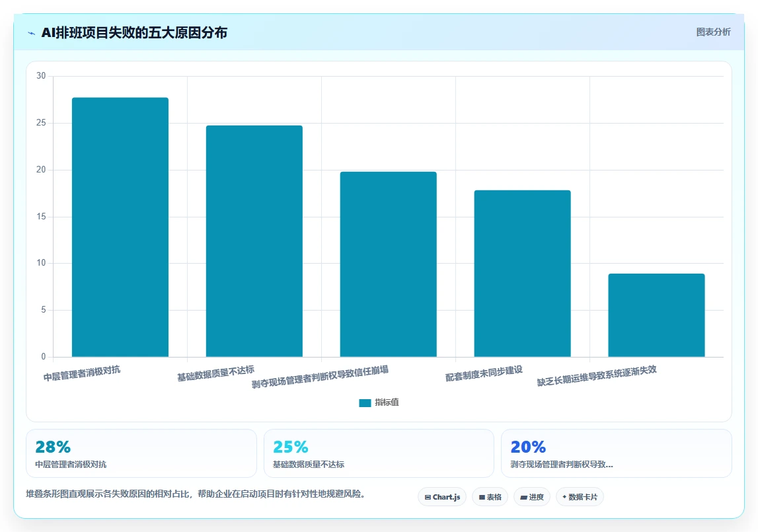This screenshot has width=758, height=532.
Task: Click axis label 中层管理者消极对抗 under chart
Action: pyautogui.click(x=82, y=373)
